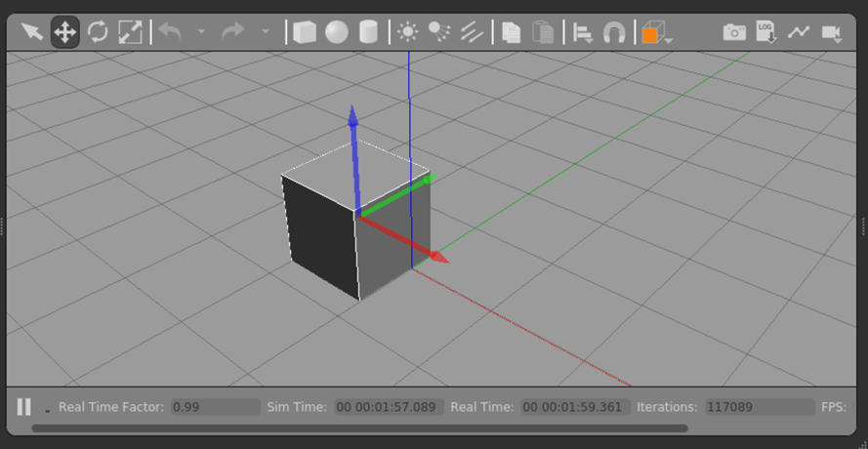Add a point light
Image resolution: width=868 pixels, height=449 pixels.
(x=408, y=32)
